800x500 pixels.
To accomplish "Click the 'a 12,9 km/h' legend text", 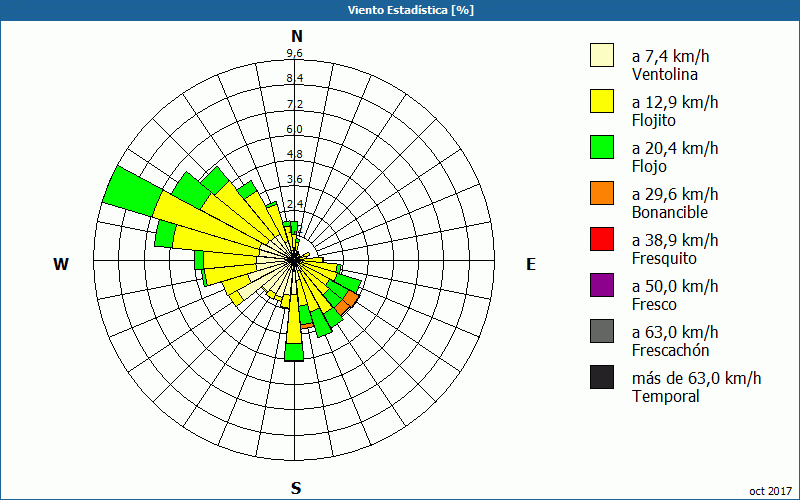I will [674, 102].
